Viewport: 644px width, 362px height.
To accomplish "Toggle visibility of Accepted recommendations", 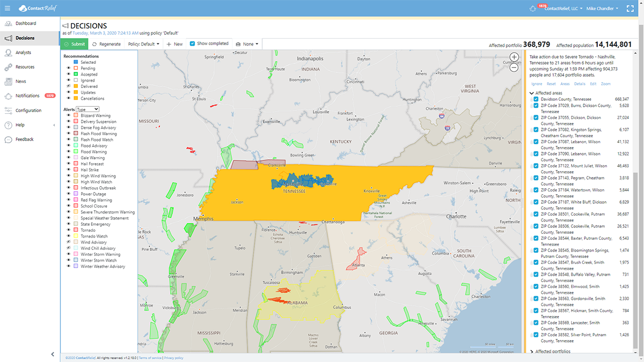I will click(x=69, y=75).
